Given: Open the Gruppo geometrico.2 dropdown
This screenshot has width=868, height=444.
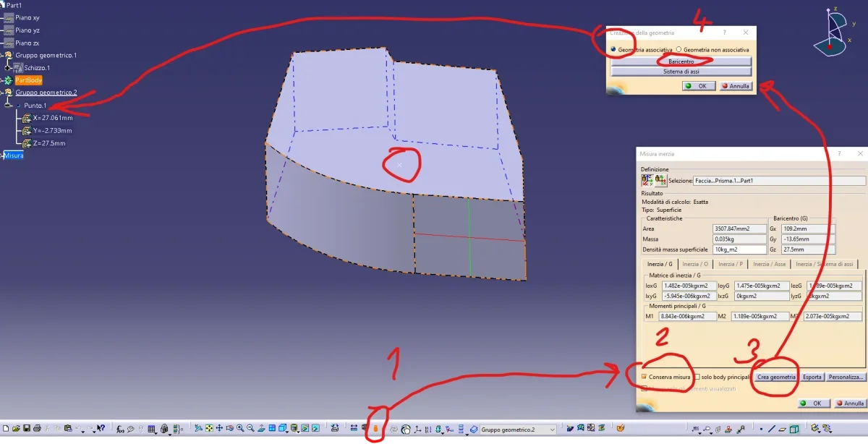Looking at the screenshot, I should click(x=551, y=430).
